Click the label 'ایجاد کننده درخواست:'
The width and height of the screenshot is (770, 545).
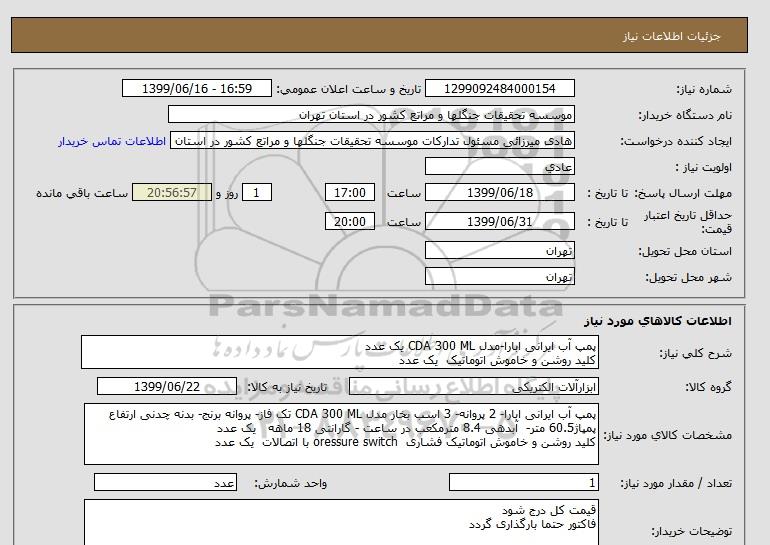tap(676, 141)
